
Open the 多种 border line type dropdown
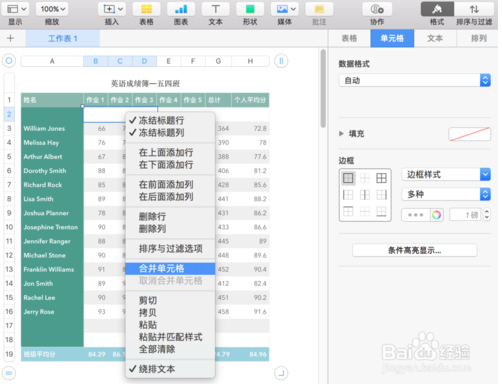coord(446,194)
